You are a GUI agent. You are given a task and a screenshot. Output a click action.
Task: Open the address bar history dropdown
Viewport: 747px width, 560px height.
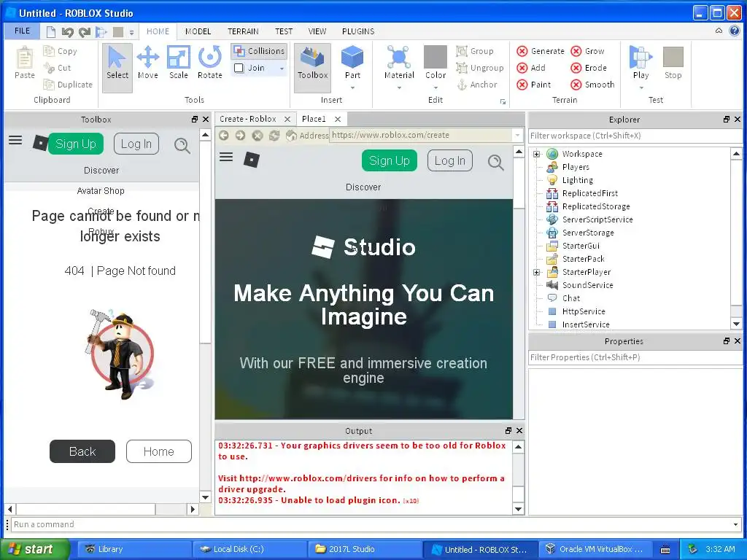click(517, 135)
